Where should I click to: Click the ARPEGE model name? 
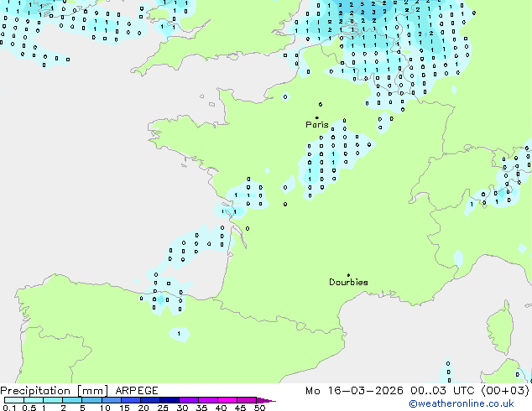pyautogui.click(x=137, y=391)
